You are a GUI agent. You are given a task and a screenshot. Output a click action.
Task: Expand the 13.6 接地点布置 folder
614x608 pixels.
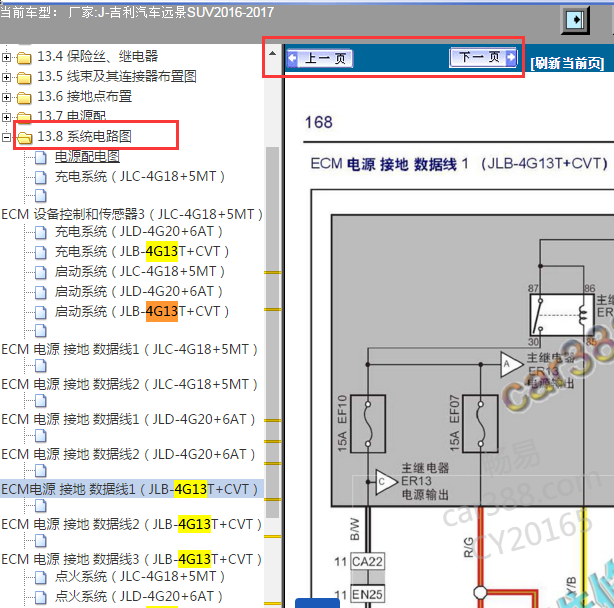click(x=6, y=97)
